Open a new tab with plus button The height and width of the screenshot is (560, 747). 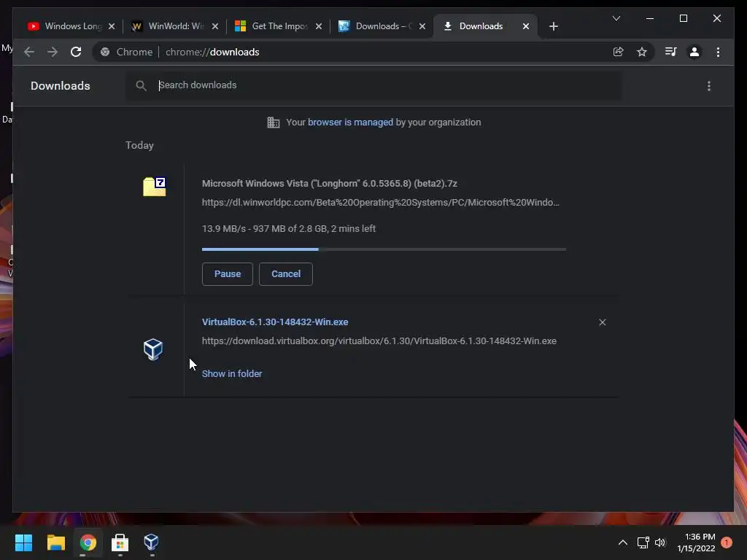tap(553, 26)
